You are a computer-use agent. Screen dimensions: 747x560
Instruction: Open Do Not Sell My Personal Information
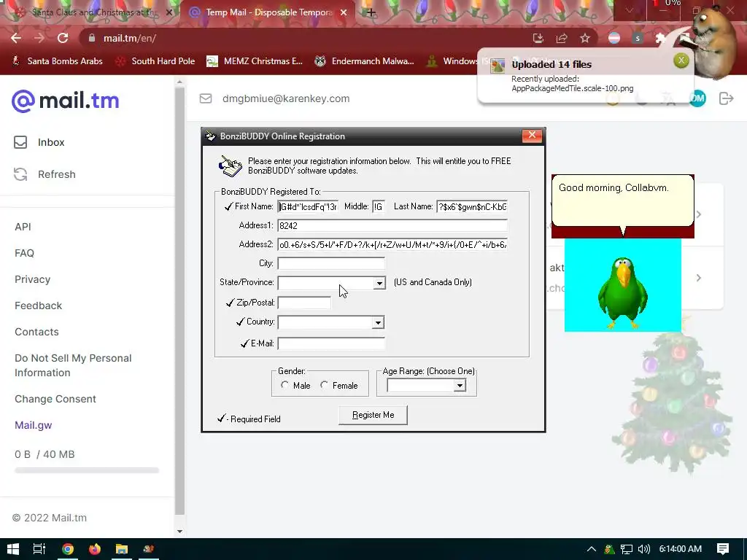point(73,365)
